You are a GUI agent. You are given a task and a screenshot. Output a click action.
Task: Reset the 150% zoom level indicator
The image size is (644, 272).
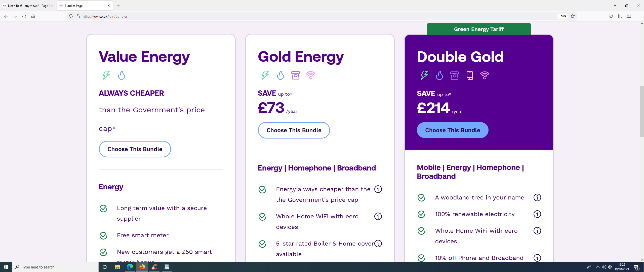(562, 16)
